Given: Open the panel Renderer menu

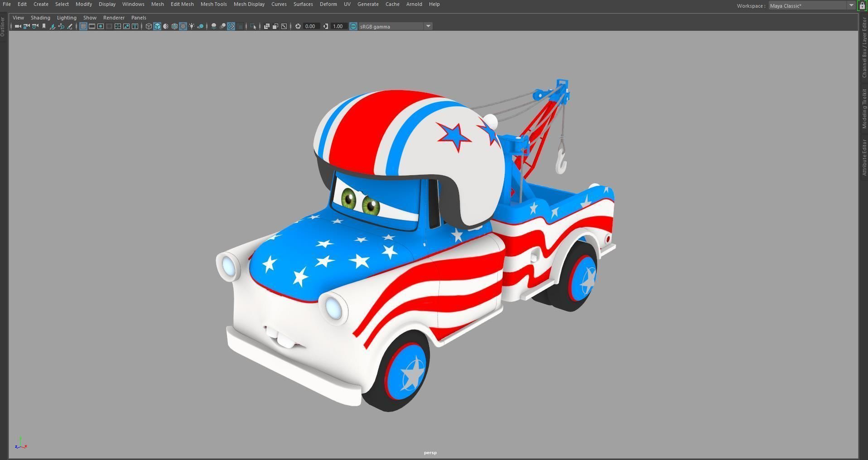Looking at the screenshot, I should [114, 18].
